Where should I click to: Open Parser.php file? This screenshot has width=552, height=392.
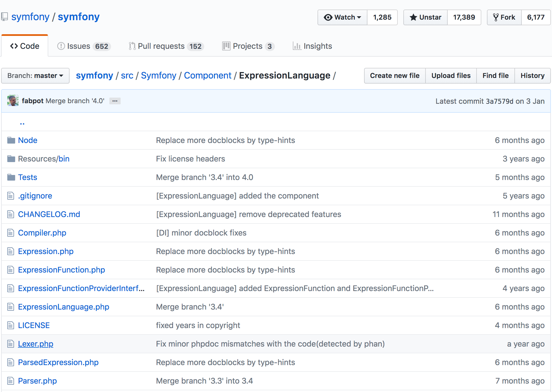(37, 381)
